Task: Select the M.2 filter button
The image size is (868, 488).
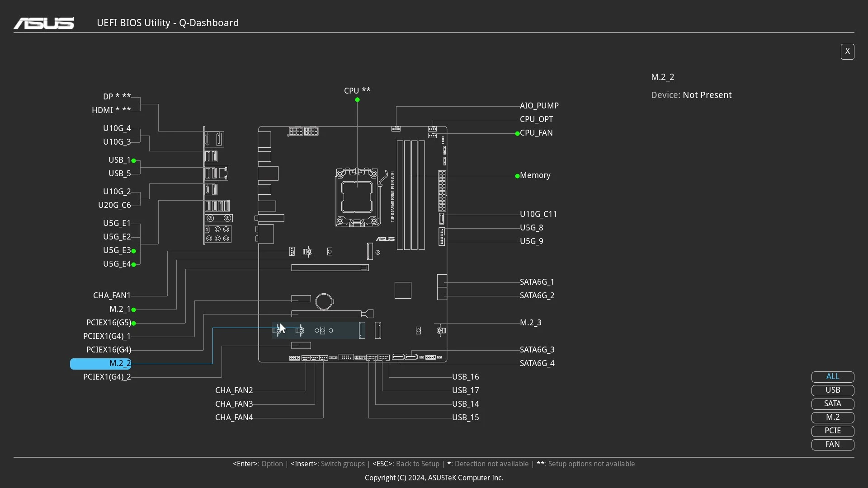Action: pyautogui.click(x=832, y=418)
